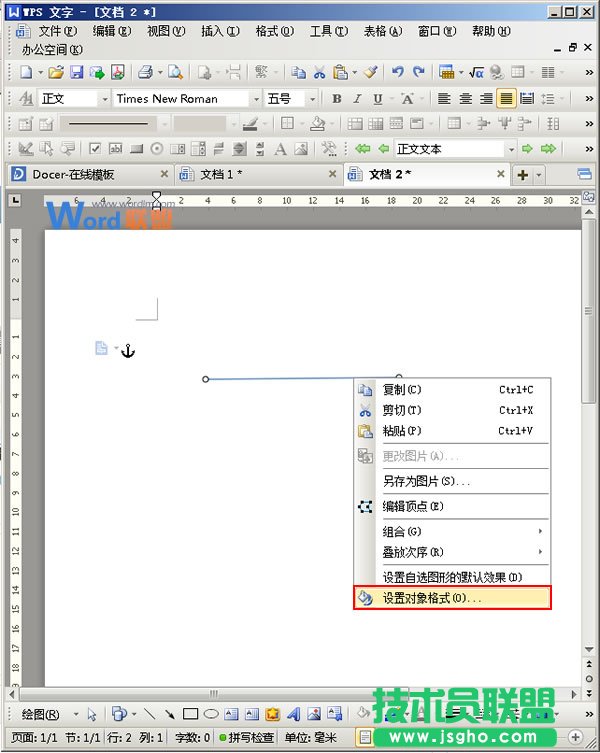The image size is (600, 753).
Task: Select the arrow drawing tool
Action: click(x=170, y=714)
